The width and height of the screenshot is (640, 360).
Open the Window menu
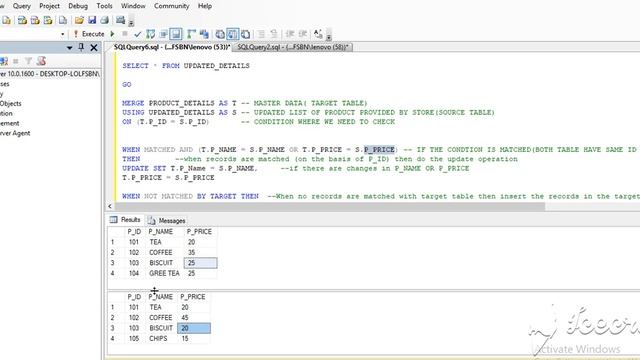tap(133, 6)
